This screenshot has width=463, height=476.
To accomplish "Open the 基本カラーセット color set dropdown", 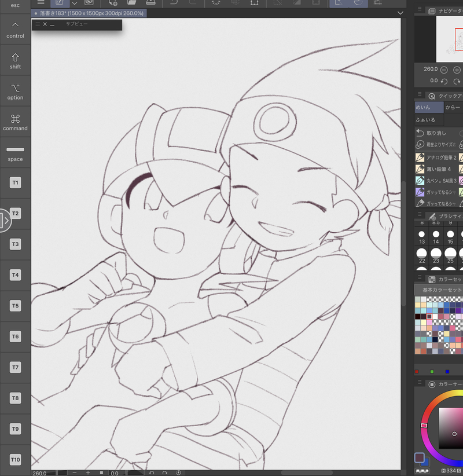I will click(439, 290).
